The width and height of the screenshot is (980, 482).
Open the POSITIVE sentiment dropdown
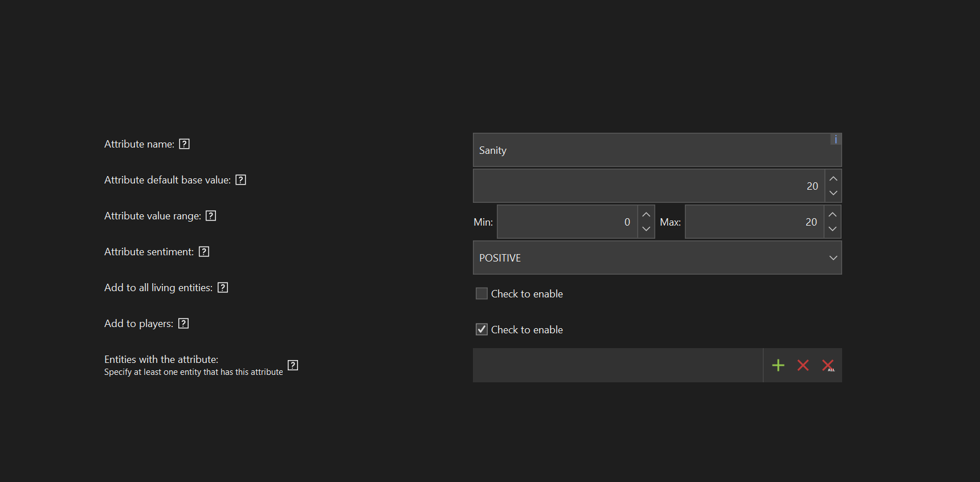657,258
